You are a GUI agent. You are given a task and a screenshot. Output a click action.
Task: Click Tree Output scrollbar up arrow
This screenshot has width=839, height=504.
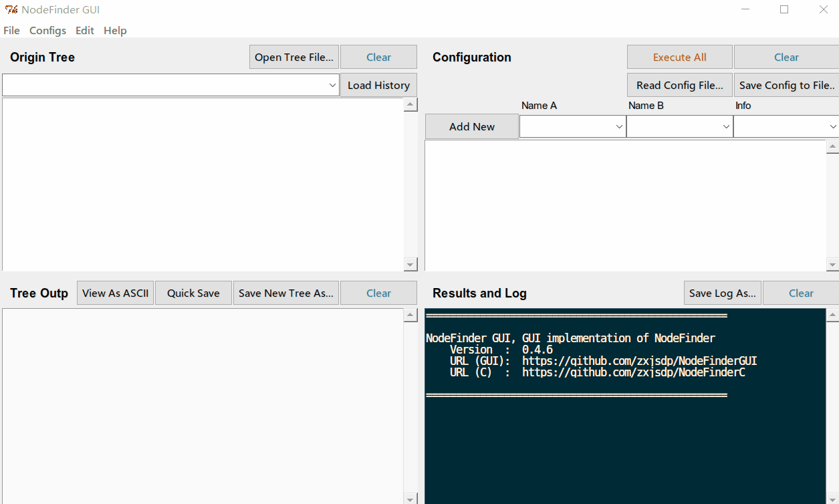point(410,315)
